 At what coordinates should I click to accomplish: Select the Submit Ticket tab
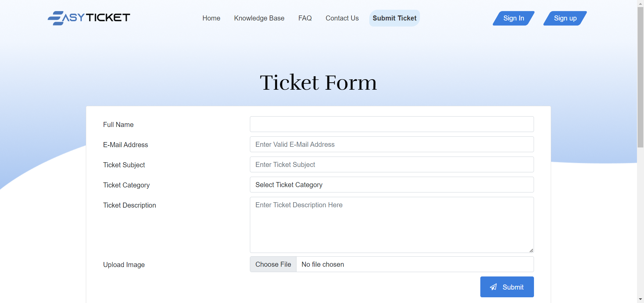click(x=394, y=18)
